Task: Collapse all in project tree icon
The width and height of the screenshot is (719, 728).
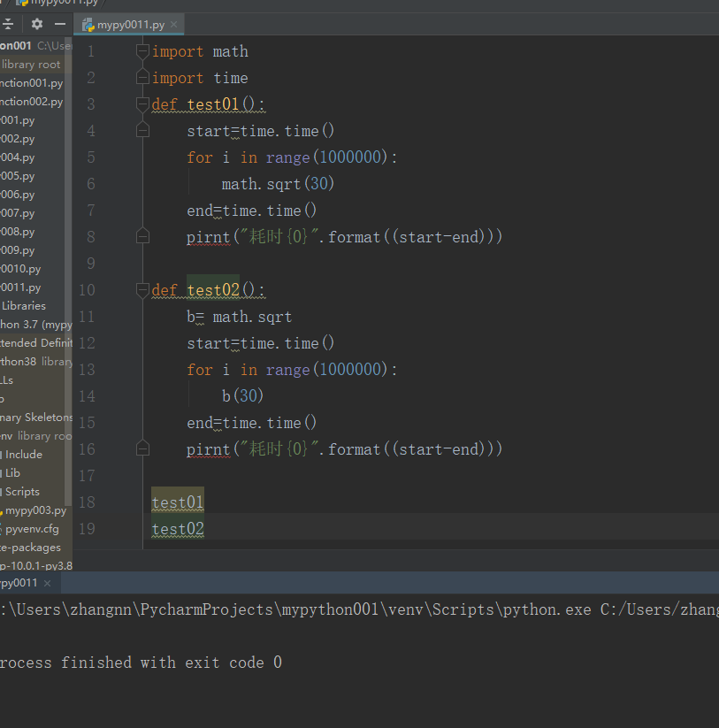Action: [x=8, y=24]
